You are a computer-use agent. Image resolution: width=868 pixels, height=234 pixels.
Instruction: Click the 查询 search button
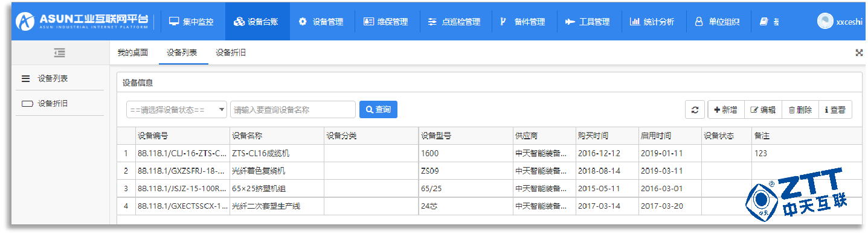[378, 110]
